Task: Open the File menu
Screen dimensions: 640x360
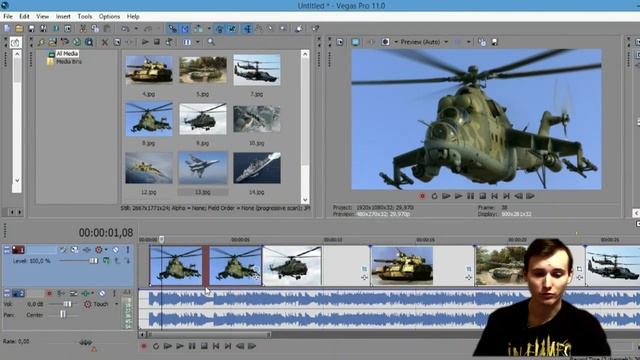Action: coord(8,16)
